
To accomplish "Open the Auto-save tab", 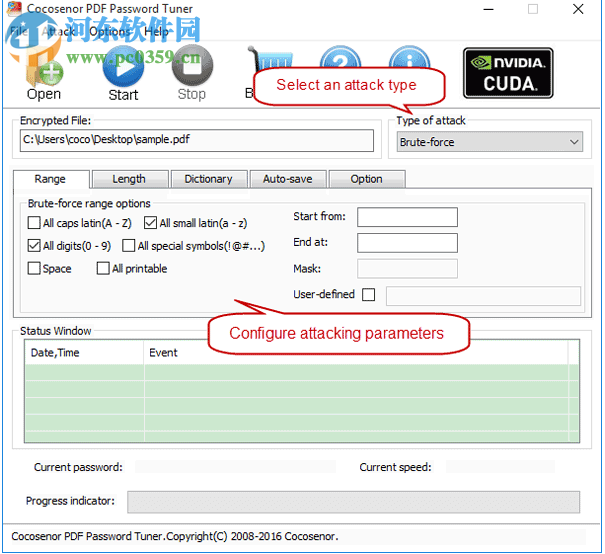I will point(288,179).
